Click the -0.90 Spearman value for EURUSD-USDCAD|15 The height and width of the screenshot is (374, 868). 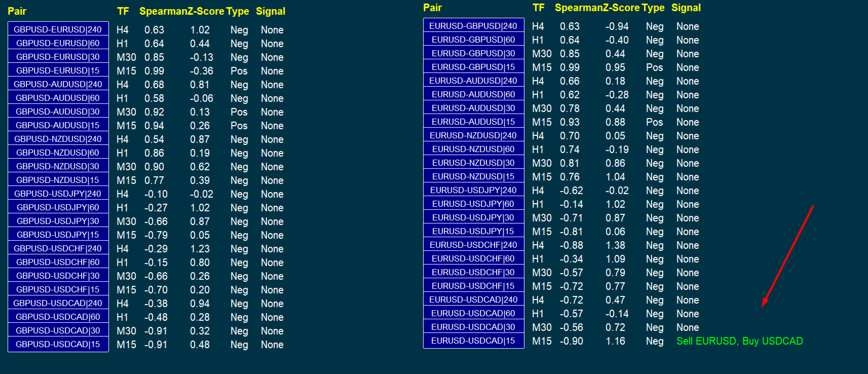coord(571,341)
